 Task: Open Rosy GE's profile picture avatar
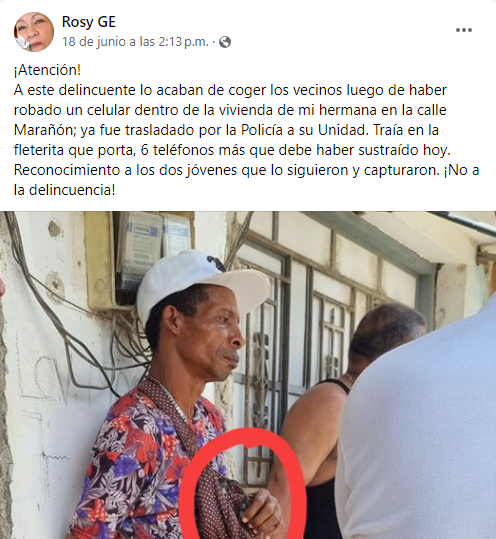(x=34, y=32)
